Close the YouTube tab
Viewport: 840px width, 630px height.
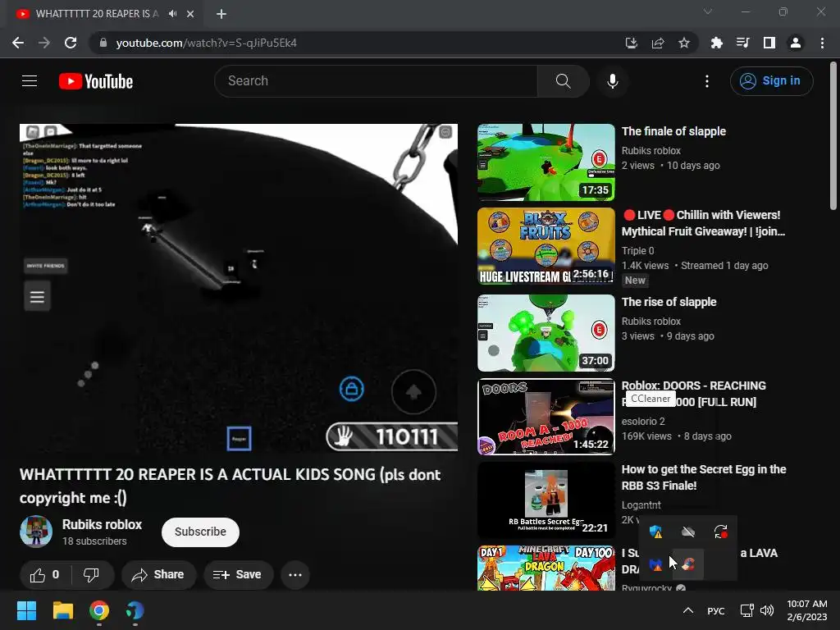(190, 14)
